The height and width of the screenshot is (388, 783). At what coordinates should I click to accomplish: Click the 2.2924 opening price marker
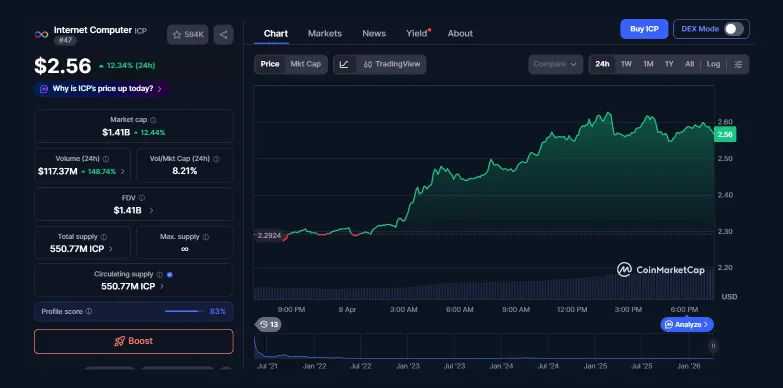click(269, 235)
